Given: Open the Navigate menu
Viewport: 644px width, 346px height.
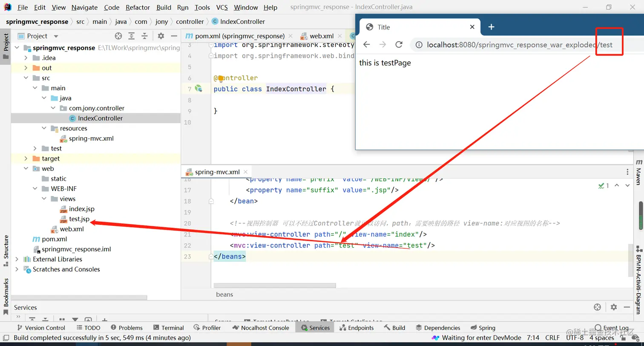Looking at the screenshot, I should tap(84, 7).
